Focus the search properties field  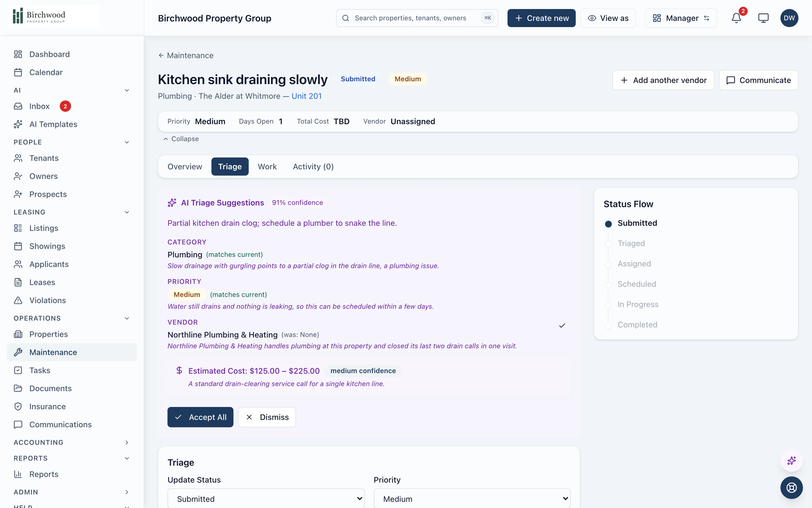[x=417, y=18]
